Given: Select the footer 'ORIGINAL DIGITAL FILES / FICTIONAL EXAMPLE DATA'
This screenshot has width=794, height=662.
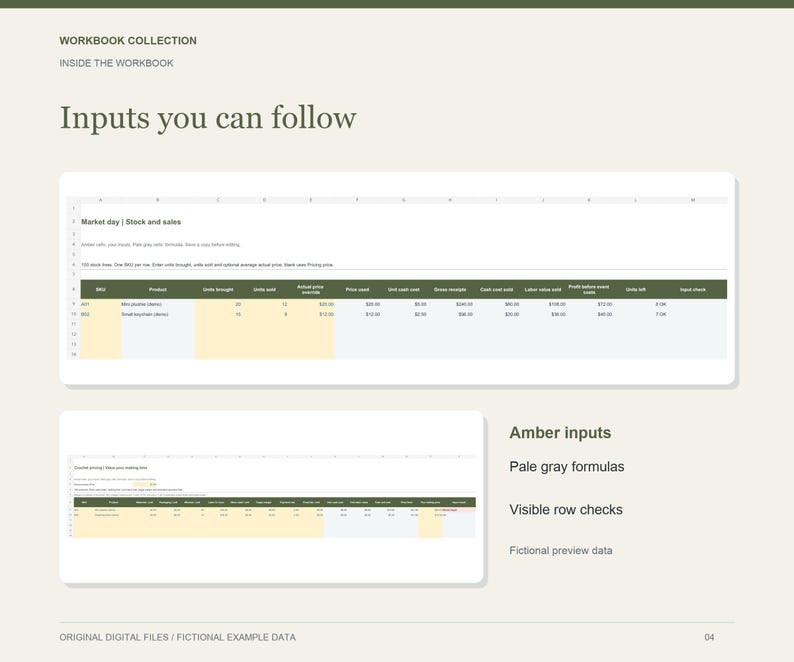Looking at the screenshot, I should [x=178, y=638].
